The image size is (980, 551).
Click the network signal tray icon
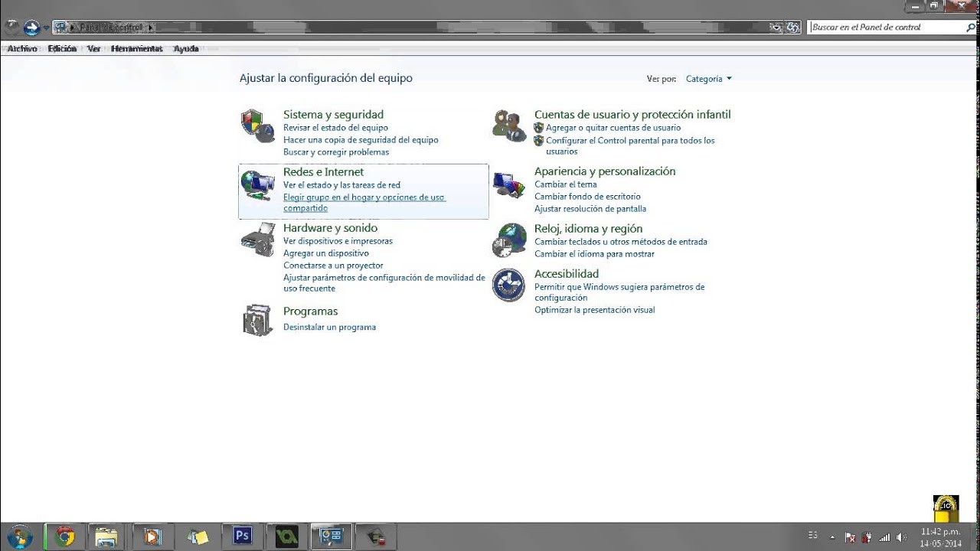884,537
